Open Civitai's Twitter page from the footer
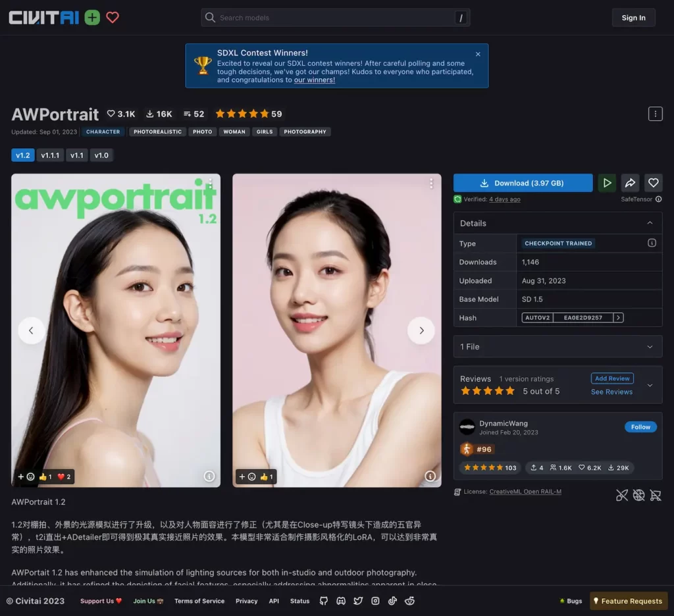The image size is (674, 616). pos(357,601)
